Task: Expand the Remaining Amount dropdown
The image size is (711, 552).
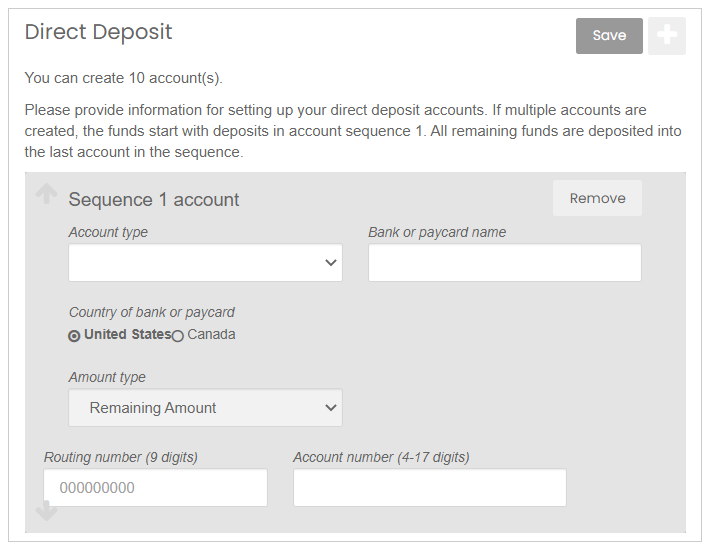Action: tap(205, 407)
